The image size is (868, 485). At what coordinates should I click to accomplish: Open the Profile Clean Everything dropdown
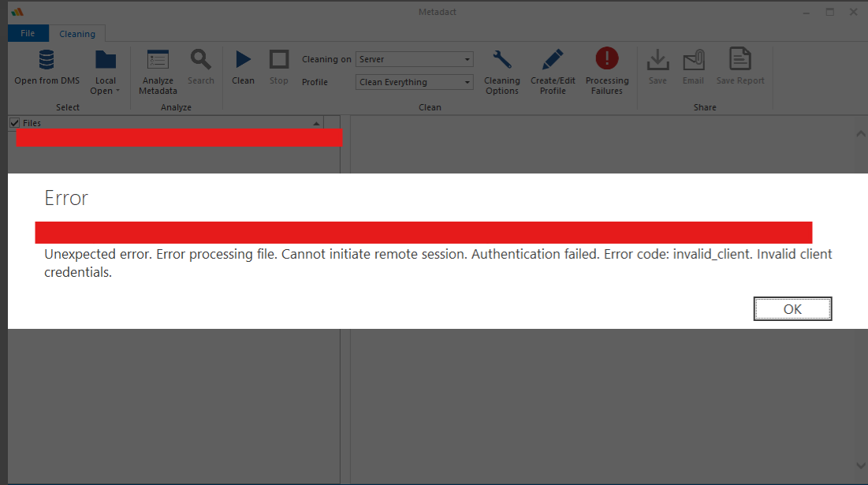click(468, 83)
